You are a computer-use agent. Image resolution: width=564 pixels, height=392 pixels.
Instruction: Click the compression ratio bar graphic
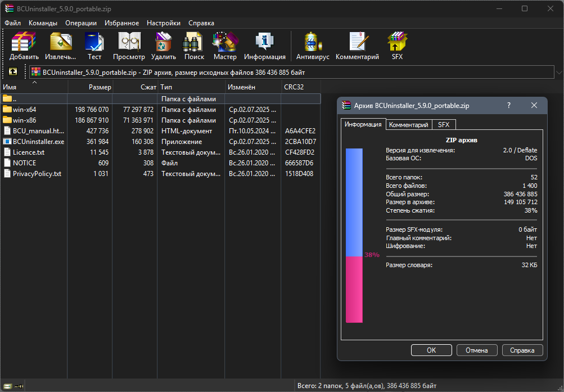(x=354, y=236)
